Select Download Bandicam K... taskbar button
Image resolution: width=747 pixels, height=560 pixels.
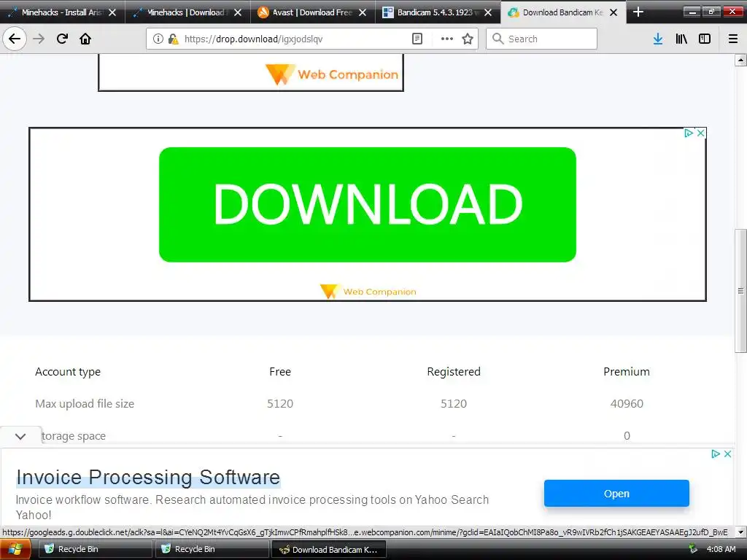[328, 549]
